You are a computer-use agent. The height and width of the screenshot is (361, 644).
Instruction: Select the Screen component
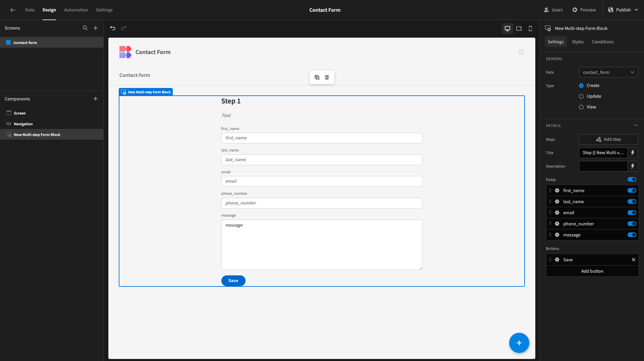(x=52, y=113)
